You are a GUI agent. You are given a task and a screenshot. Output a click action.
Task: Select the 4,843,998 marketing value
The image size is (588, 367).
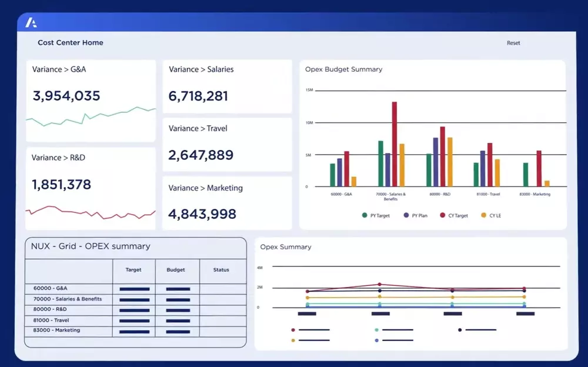(202, 214)
